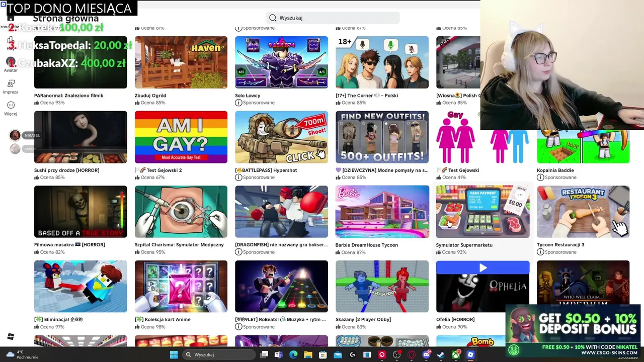
Task: Click the Ofelia [HORROR] title link
Action: click(455, 319)
